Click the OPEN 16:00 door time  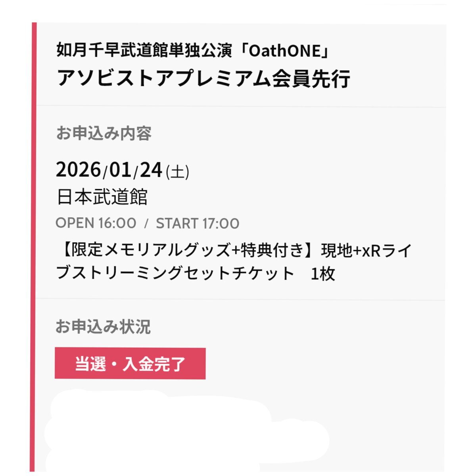coord(96,223)
